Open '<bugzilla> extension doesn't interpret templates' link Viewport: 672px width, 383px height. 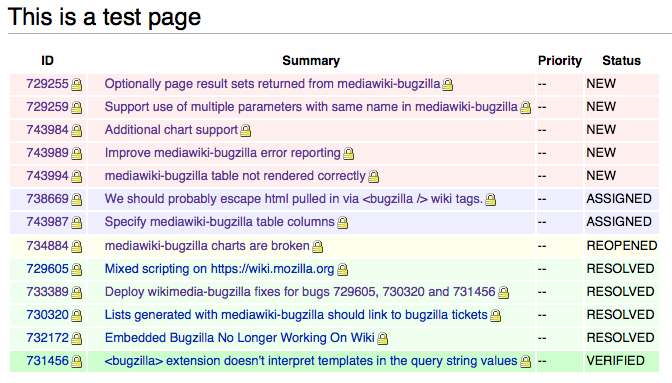(312, 361)
